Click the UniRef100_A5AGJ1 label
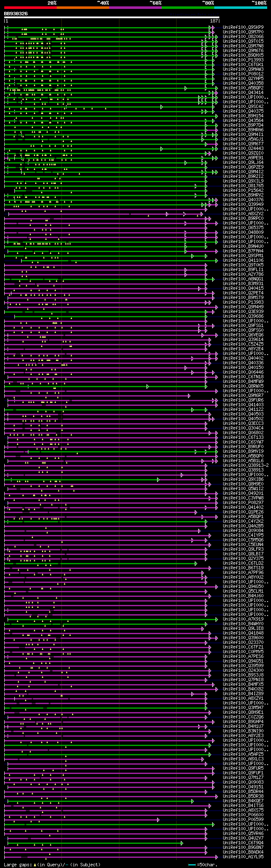 pos(243,139)
